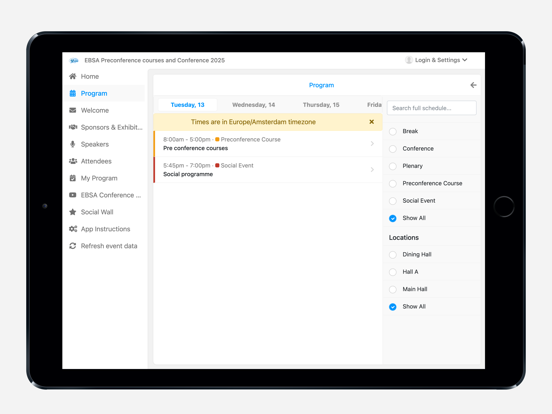Open Sponsors & Exhibit... menu entry
This screenshot has height=414, width=552.
105,127
